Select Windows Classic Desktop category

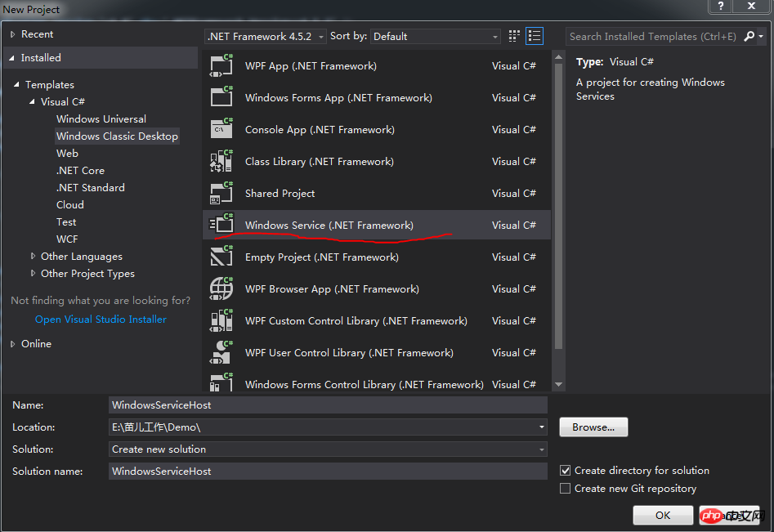117,136
